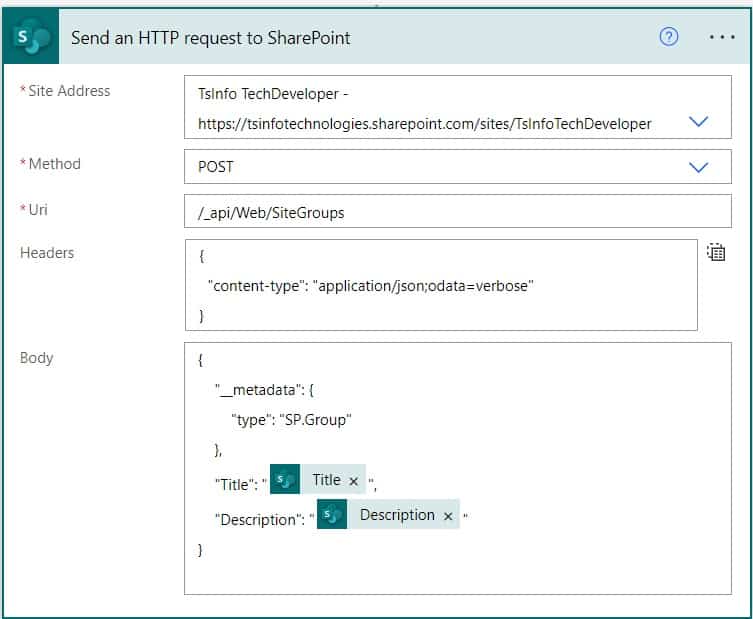Expand the Method dropdown chevron

pos(698,167)
